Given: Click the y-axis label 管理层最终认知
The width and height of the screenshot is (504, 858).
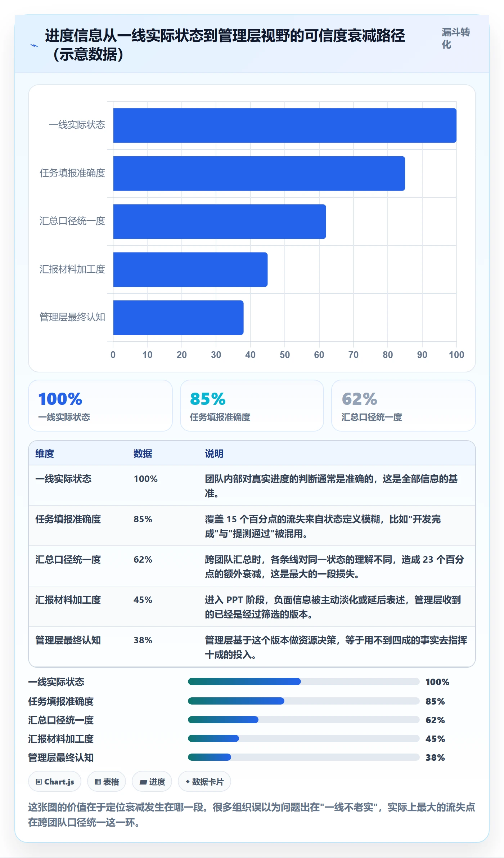Looking at the screenshot, I should [72, 317].
